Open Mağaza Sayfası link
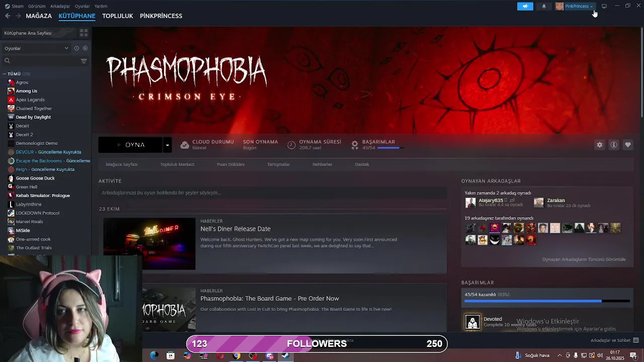Image resolution: width=644 pixels, height=362 pixels. 121,164
